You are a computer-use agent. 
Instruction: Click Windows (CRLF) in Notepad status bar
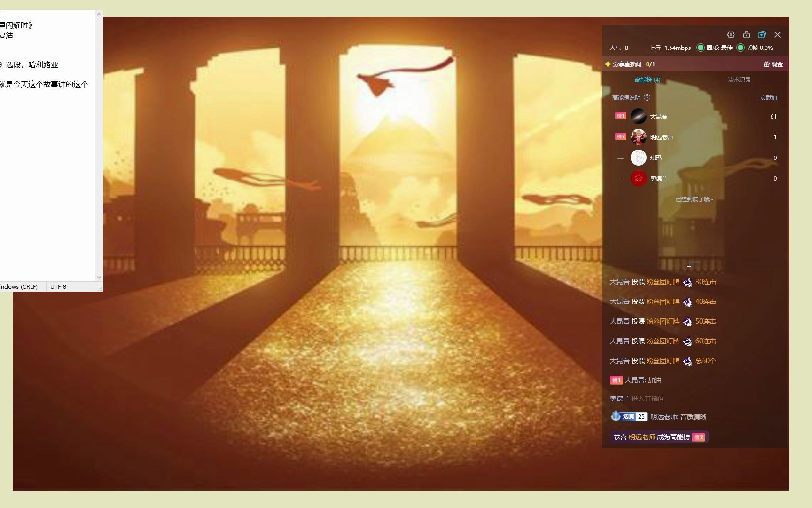(x=19, y=286)
